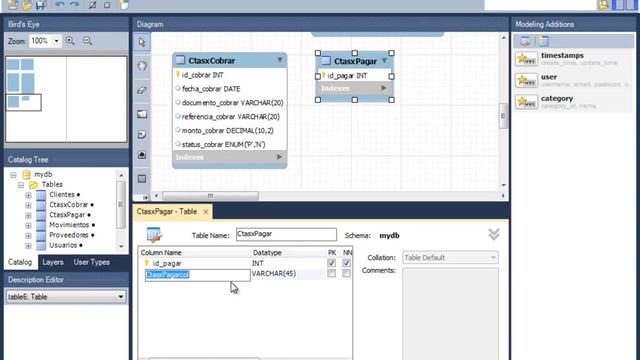Viewport: 640px width, 360px height.
Task: Toggle NN checkbox for id_pagar
Action: pyautogui.click(x=346, y=263)
